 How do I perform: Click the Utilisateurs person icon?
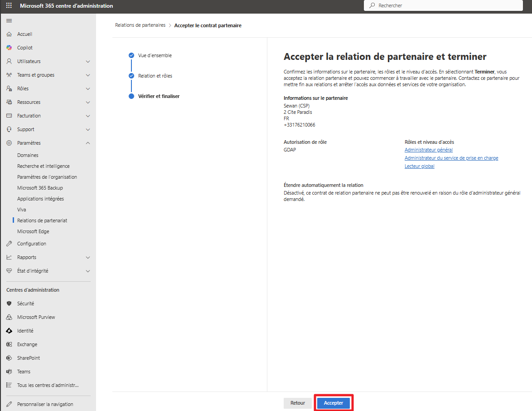9,61
